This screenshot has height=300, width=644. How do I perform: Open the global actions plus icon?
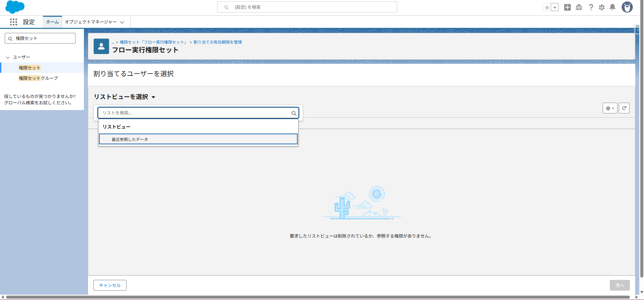567,7
